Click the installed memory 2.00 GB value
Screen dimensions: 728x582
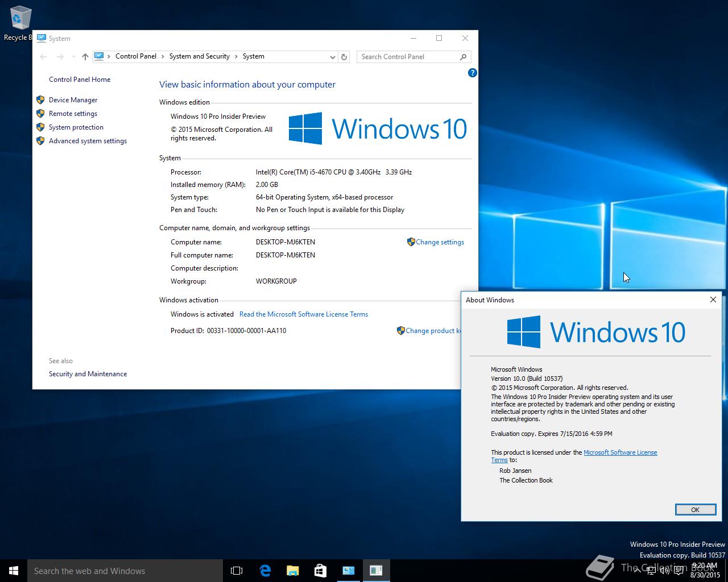267,185
